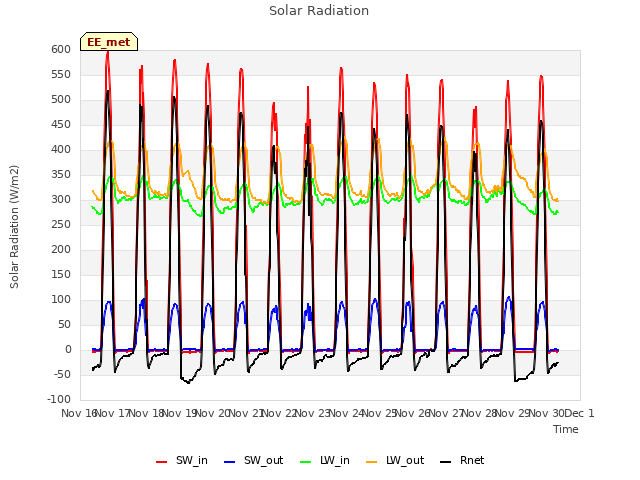The height and width of the screenshot is (480, 640).
Task: Click the Nov 19 x-axis date label
Action: (x=179, y=413)
